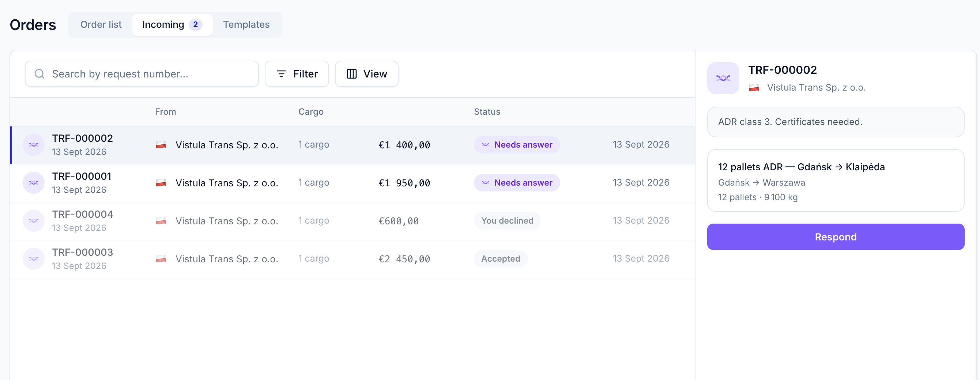
Task: Click the TRF-000001 row avatar icon
Action: point(34,183)
